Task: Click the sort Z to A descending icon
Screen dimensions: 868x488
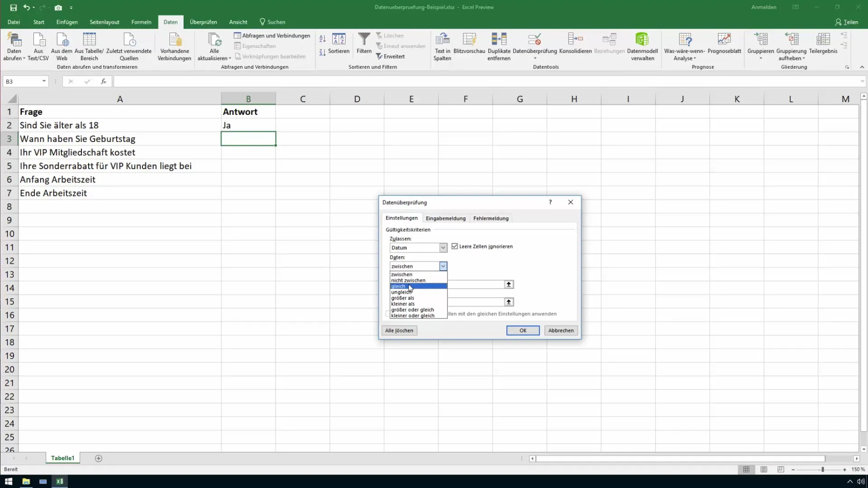Action: 322,52
